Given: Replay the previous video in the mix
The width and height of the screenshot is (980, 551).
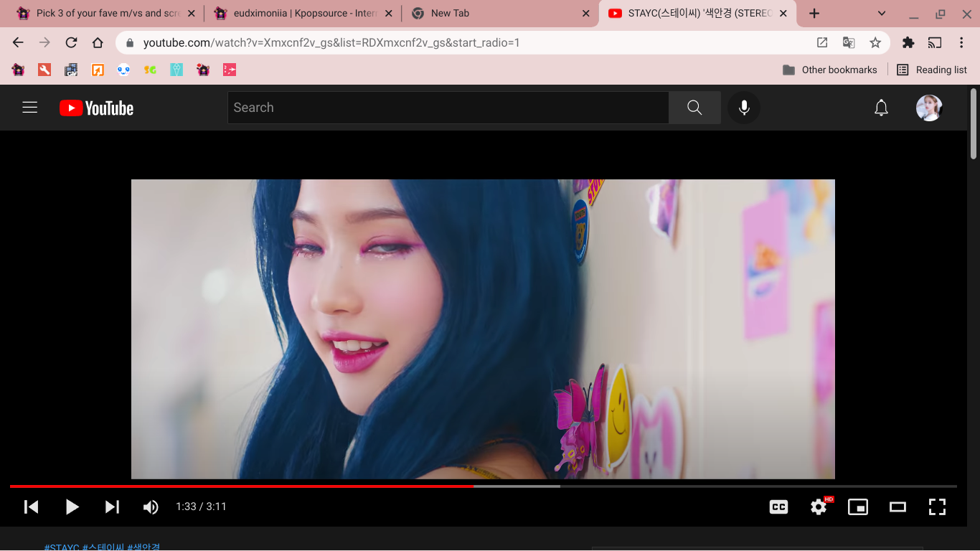Looking at the screenshot, I should click(x=31, y=507).
